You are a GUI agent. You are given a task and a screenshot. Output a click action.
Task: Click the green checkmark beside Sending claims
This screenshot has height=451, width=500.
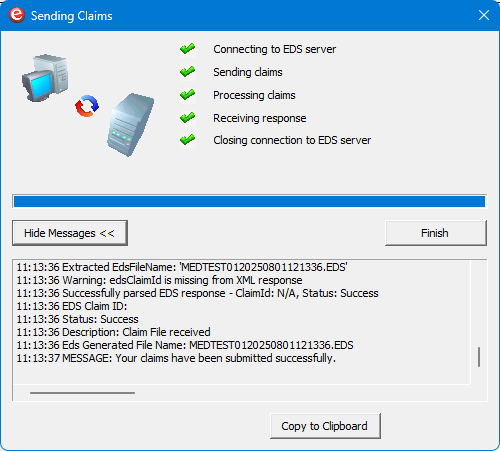pyautogui.click(x=187, y=72)
